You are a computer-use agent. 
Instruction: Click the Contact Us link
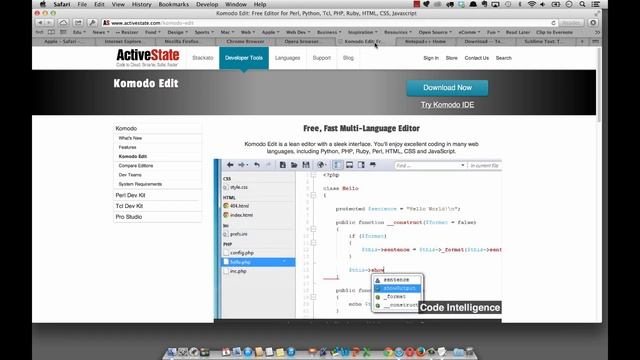(476, 58)
